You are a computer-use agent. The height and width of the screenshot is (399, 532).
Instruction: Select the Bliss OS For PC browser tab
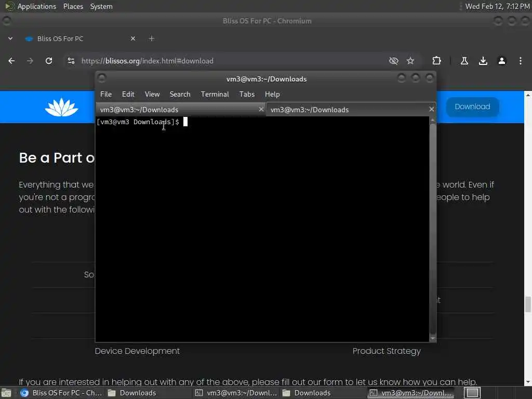pos(81,38)
